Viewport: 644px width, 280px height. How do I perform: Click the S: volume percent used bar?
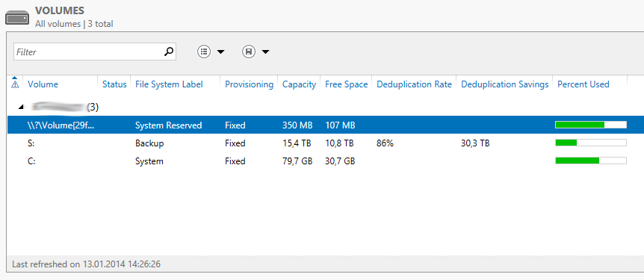click(x=591, y=143)
